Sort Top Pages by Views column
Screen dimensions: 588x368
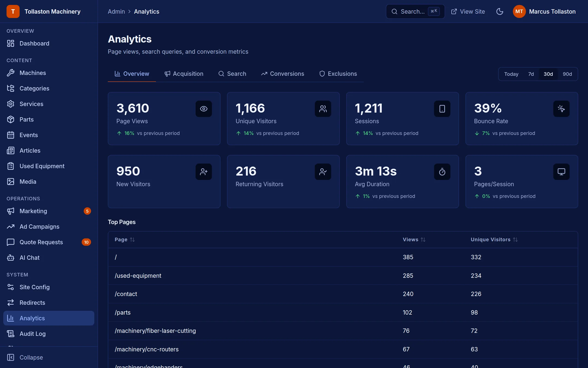(414, 240)
